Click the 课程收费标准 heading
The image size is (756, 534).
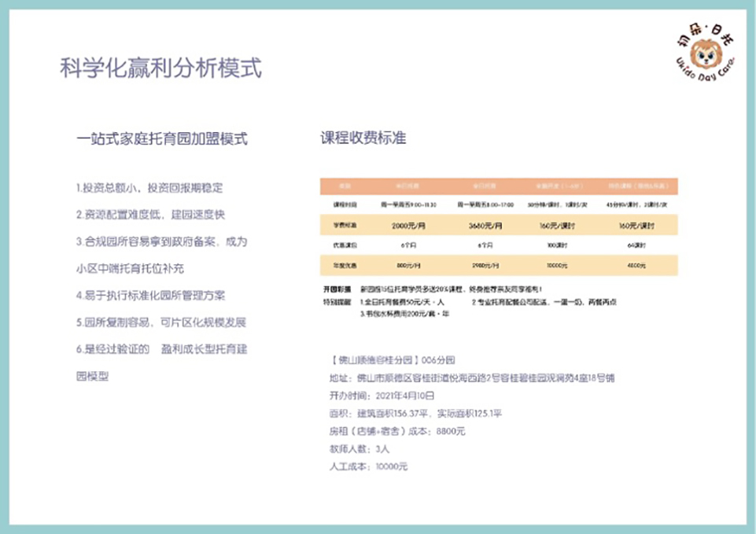(x=363, y=137)
